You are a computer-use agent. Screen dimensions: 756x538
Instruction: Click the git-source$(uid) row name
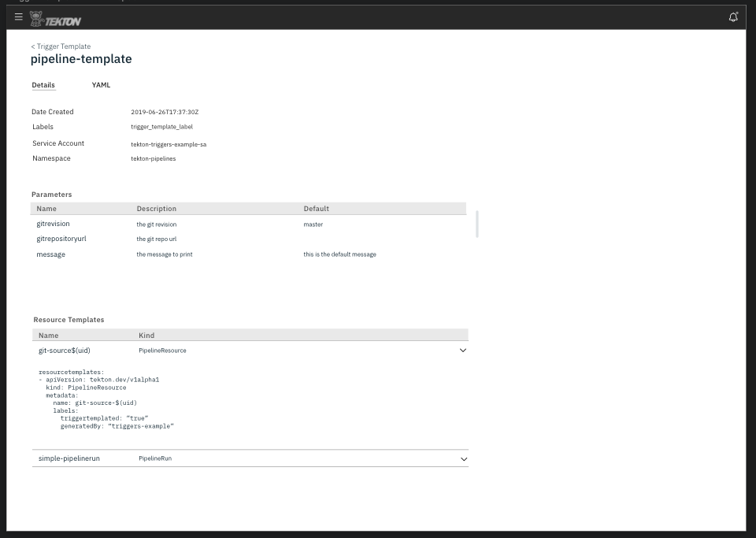(64, 351)
